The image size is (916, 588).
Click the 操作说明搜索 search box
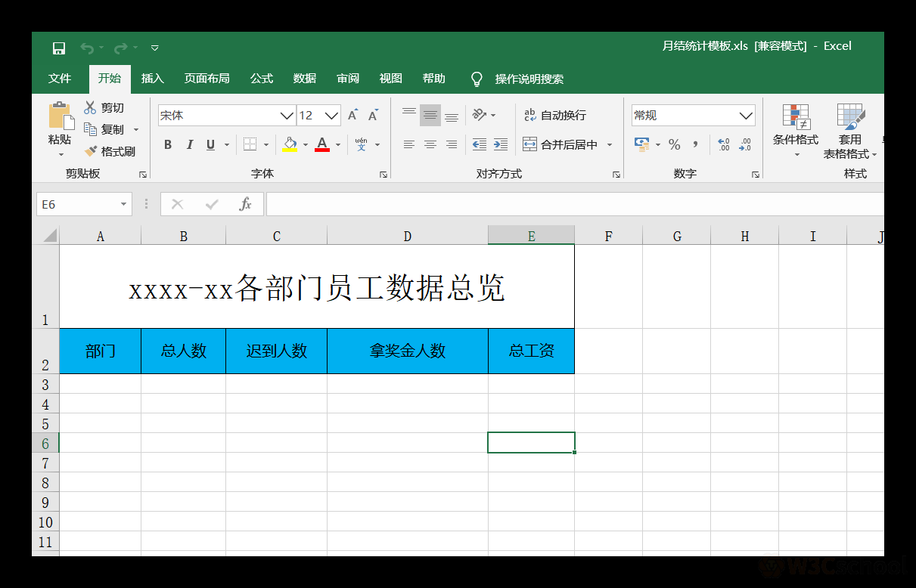pyautogui.click(x=517, y=79)
